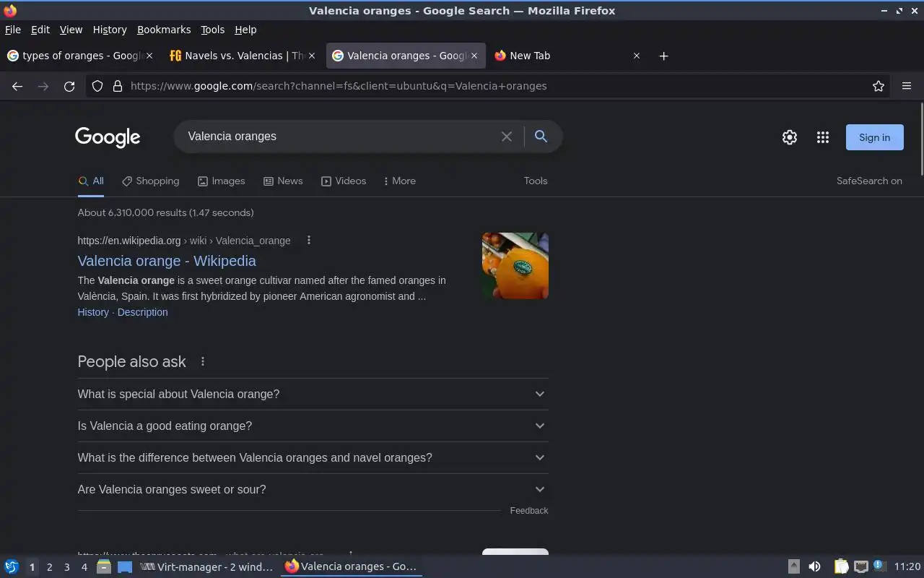Open the file manager icon in the taskbar
The height and width of the screenshot is (578, 924).
pyautogui.click(x=104, y=566)
